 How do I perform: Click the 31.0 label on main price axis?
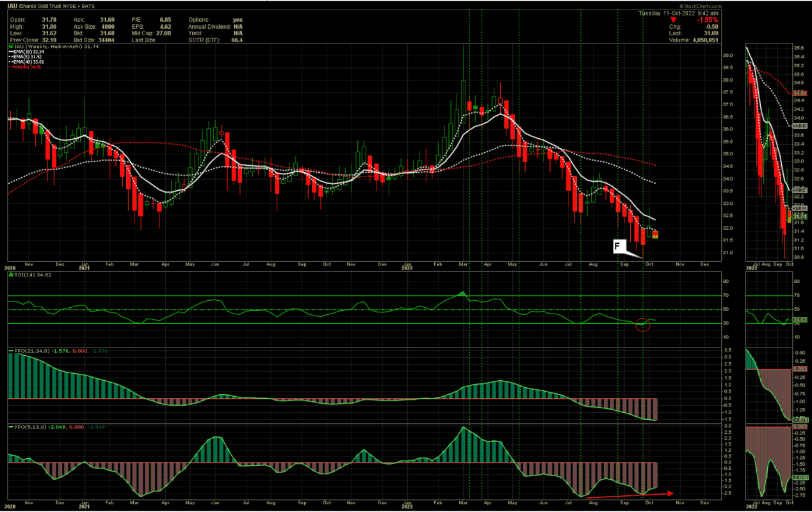coord(729,253)
